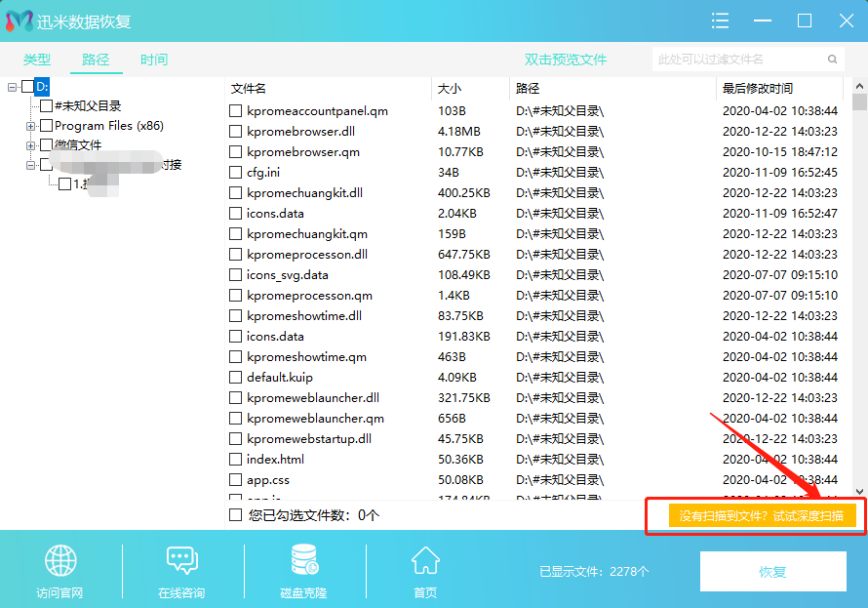Viewport: 868px width, 608px height.
Task: Open the 访问官网 globe icon
Action: click(59, 562)
